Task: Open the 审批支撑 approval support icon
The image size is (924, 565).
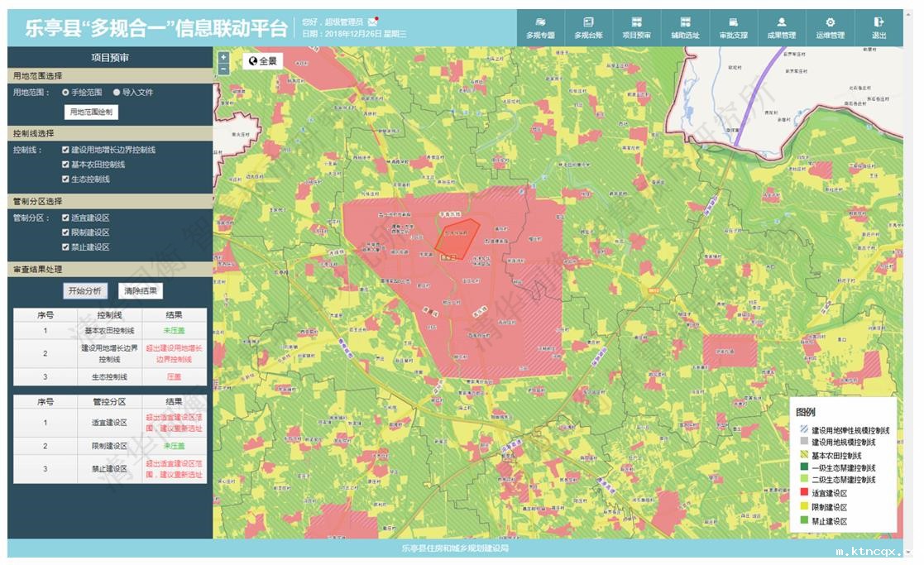Action: click(x=733, y=22)
